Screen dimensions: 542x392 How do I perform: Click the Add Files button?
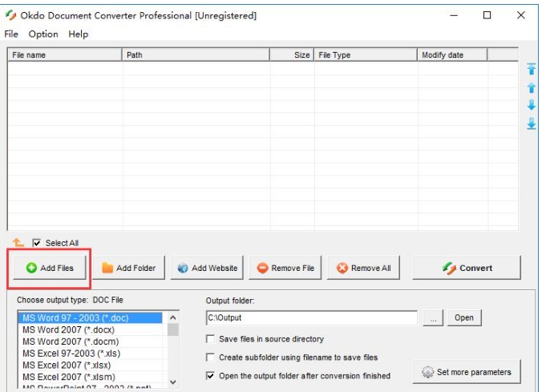(50, 268)
